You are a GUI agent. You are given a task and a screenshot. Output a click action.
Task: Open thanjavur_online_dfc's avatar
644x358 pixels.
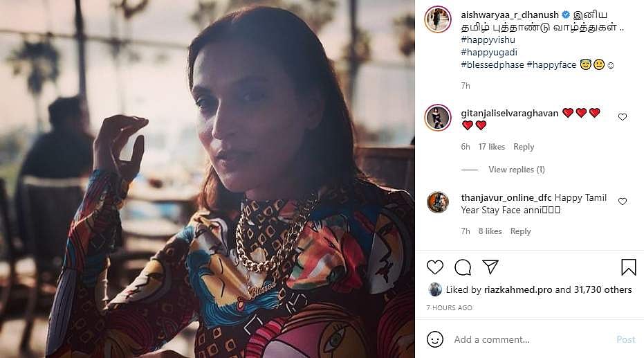coord(438,202)
